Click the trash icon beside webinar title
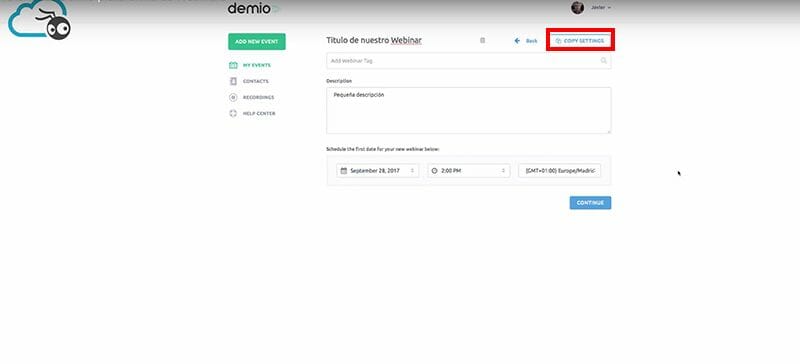Screen dimensions: 800x364 (x=483, y=40)
